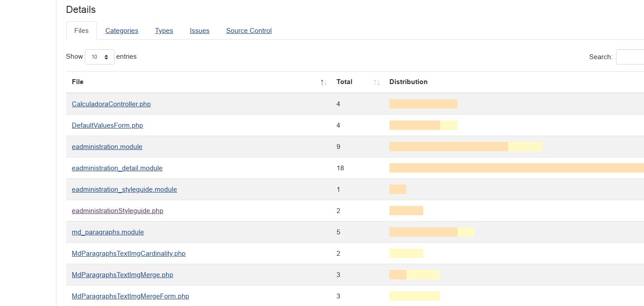Sort table by File column arrows
Image resolution: width=644 pixels, height=306 pixels.
point(323,82)
